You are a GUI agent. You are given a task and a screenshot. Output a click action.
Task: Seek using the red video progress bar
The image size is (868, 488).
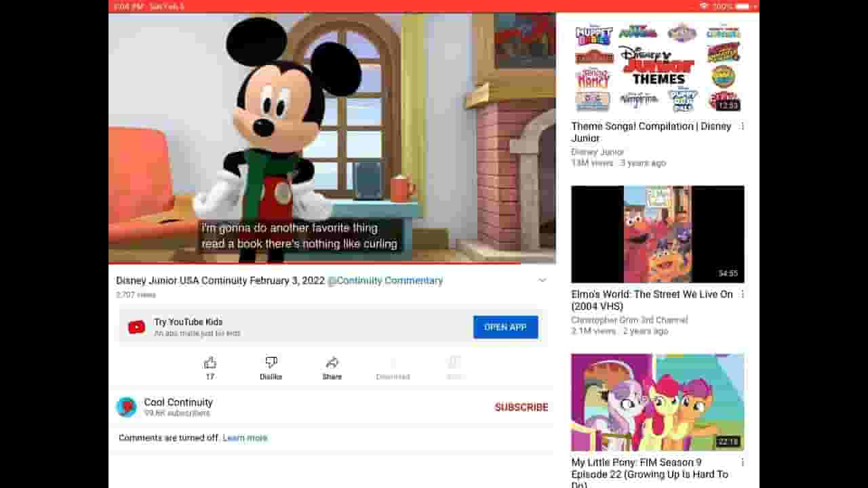332,263
